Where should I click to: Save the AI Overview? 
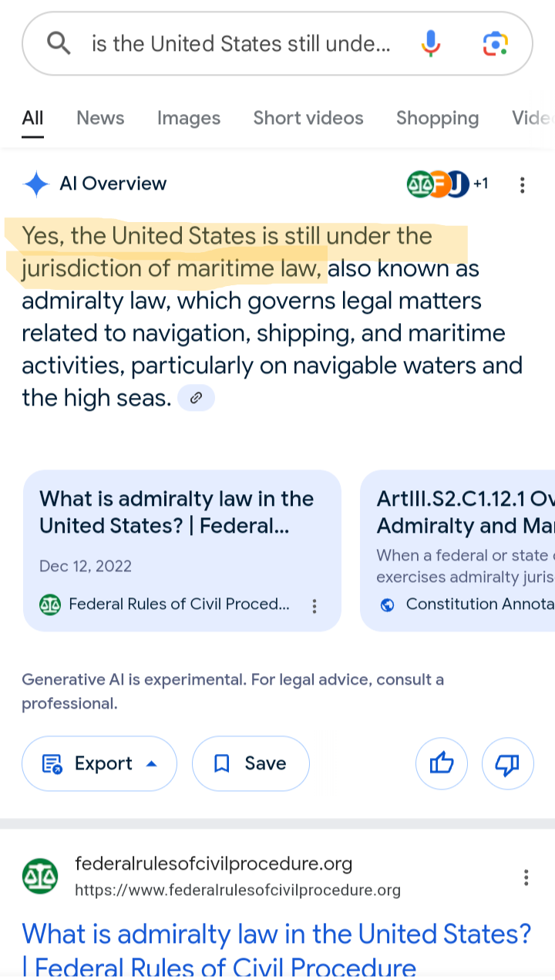pyautogui.click(x=251, y=764)
